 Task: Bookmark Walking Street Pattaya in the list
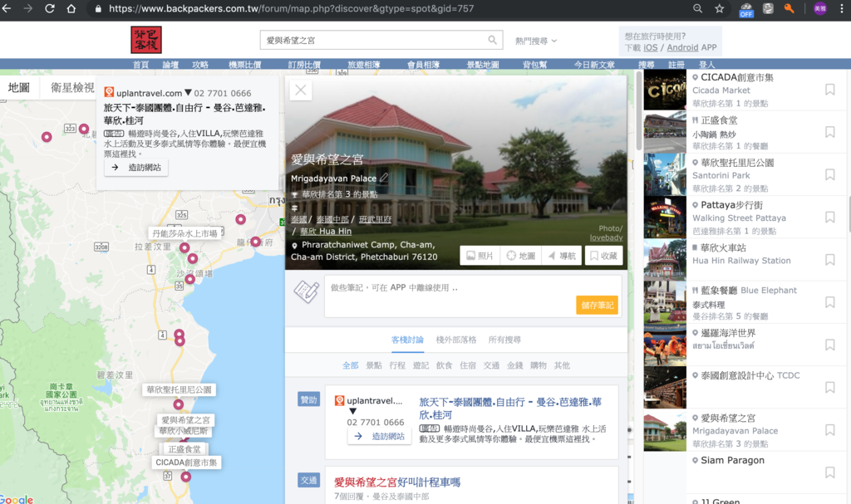click(830, 217)
